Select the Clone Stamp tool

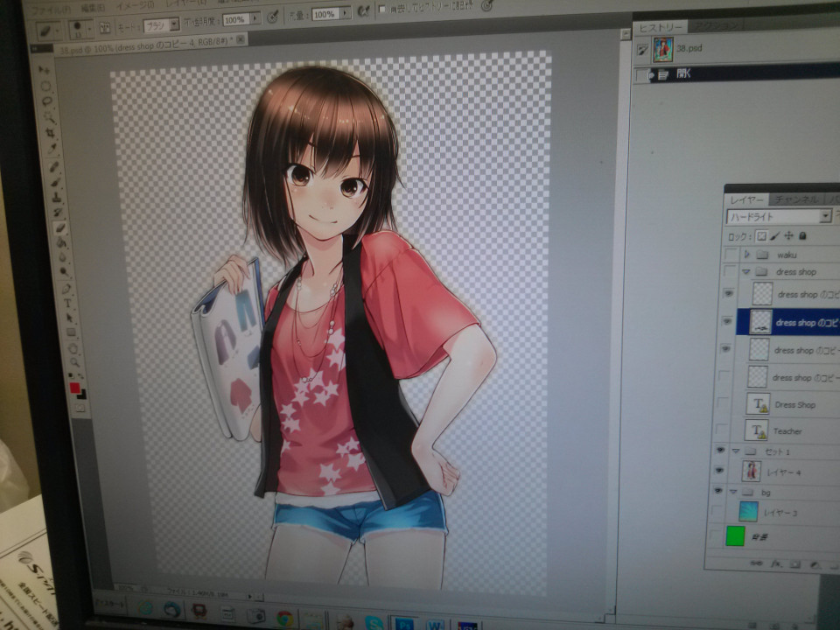pos(58,198)
